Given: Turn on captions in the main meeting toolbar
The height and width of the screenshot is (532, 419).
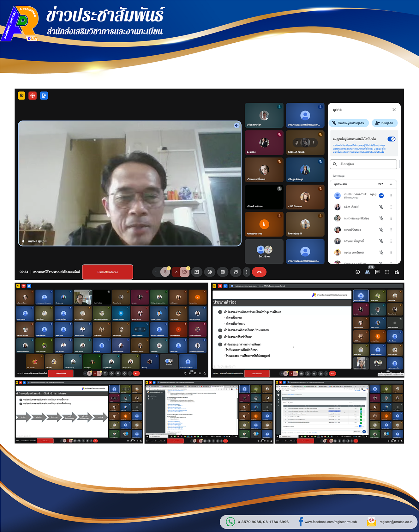Looking at the screenshot, I should pos(223,272).
